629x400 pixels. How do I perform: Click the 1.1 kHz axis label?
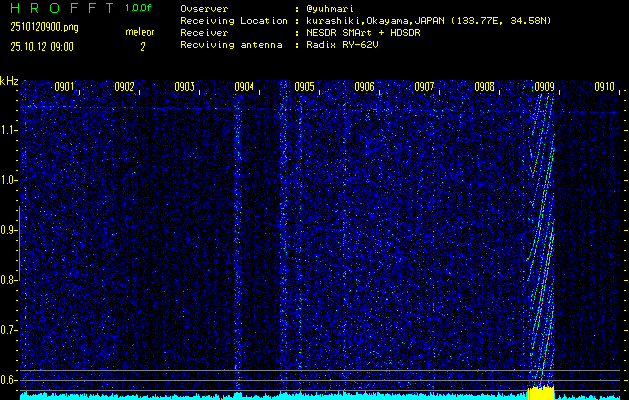click(9, 130)
